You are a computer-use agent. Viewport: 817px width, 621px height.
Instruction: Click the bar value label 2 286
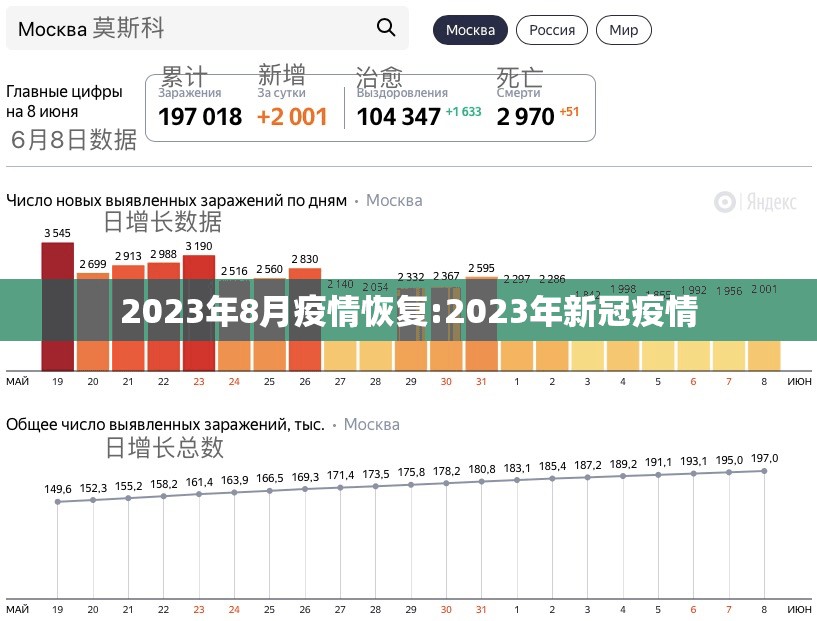click(x=552, y=279)
